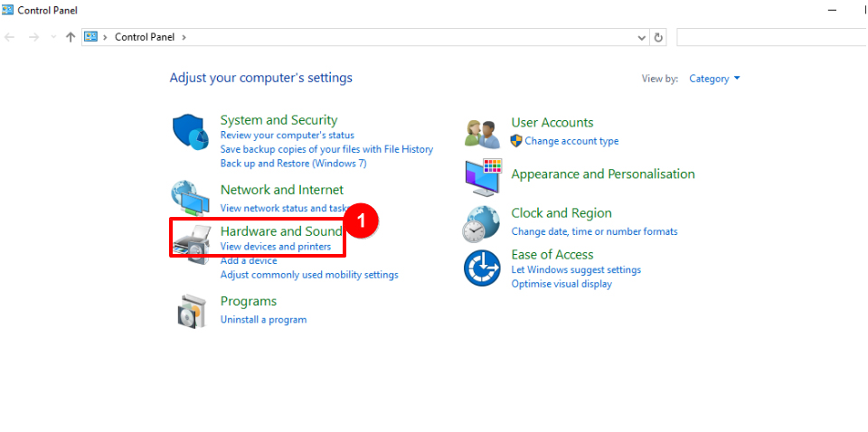Click the Control Panel search box
The image size is (868, 432).
coord(769,37)
